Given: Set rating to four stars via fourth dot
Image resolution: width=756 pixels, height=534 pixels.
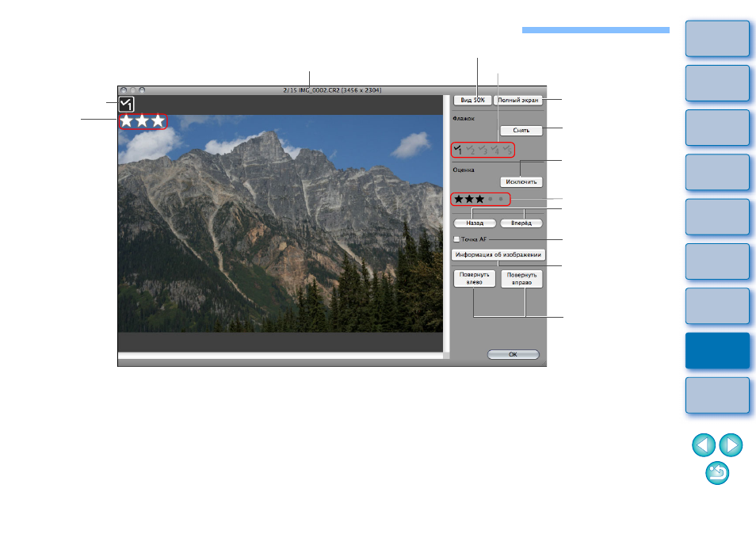Looking at the screenshot, I should click(491, 199).
